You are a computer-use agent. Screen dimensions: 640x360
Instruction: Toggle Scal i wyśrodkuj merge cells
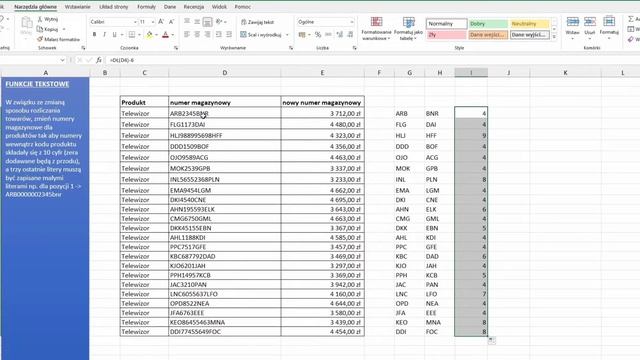pyautogui.click(x=261, y=35)
